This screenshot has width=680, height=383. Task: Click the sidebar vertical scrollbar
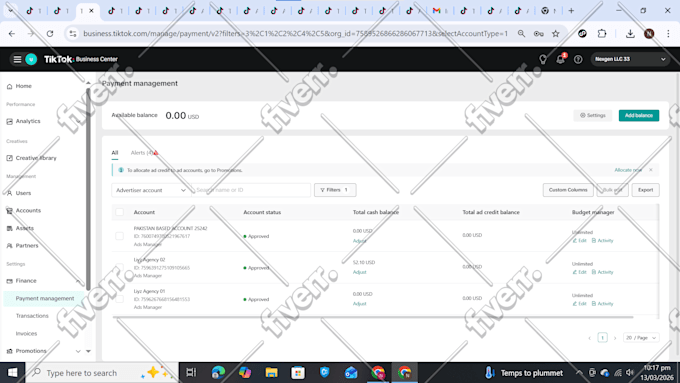[88, 189]
